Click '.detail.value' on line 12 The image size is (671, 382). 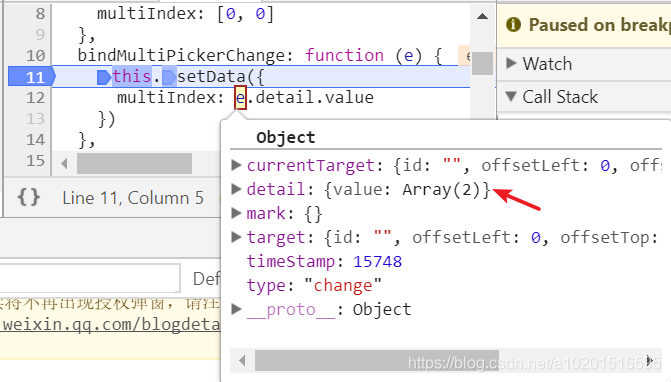[311, 98]
